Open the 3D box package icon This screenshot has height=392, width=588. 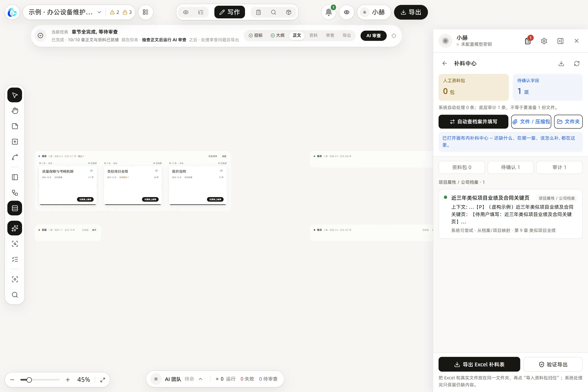[289, 12]
